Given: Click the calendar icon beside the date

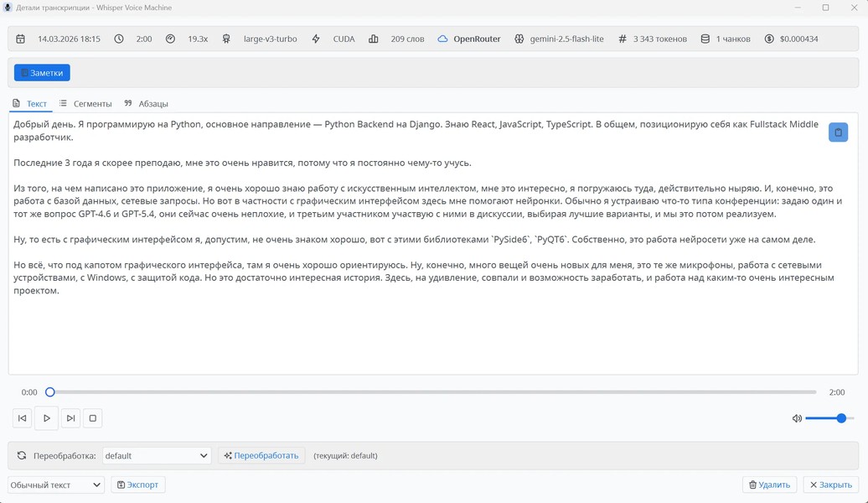Looking at the screenshot, I should click(20, 39).
